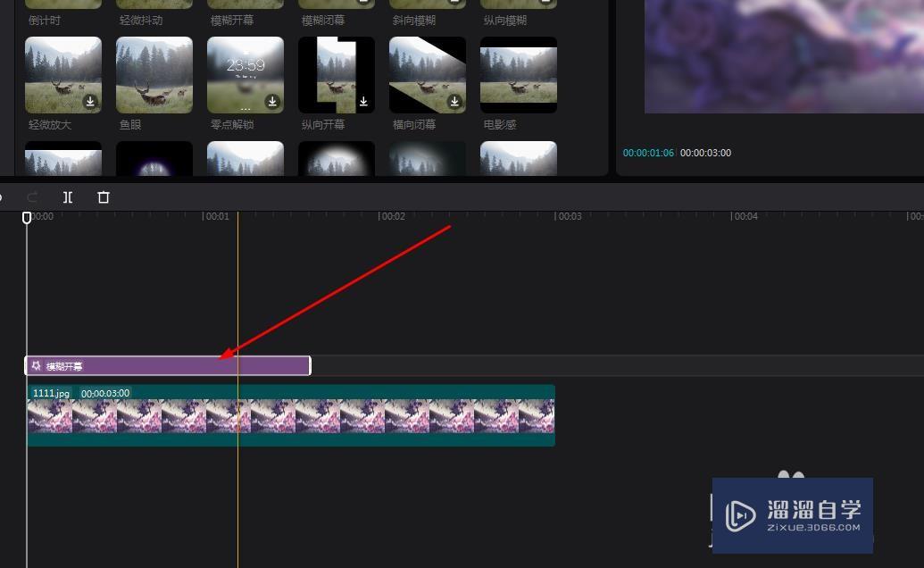
Task: Download the 横向闭幕 effect via its arrow icon
Action: pos(454,101)
